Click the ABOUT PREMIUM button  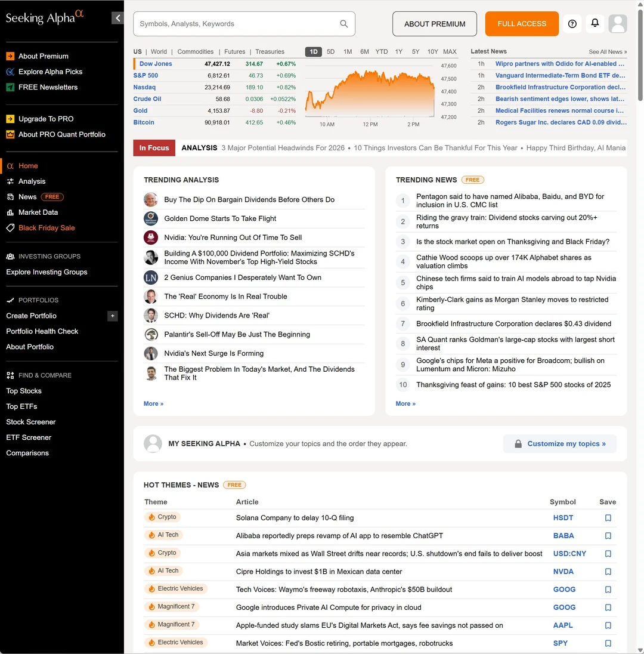[x=435, y=24]
